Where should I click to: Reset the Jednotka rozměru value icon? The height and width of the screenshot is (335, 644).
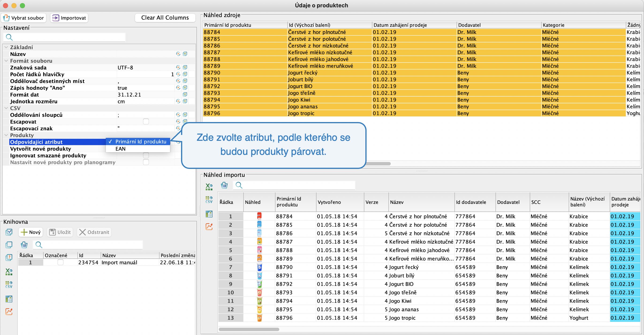(x=178, y=101)
